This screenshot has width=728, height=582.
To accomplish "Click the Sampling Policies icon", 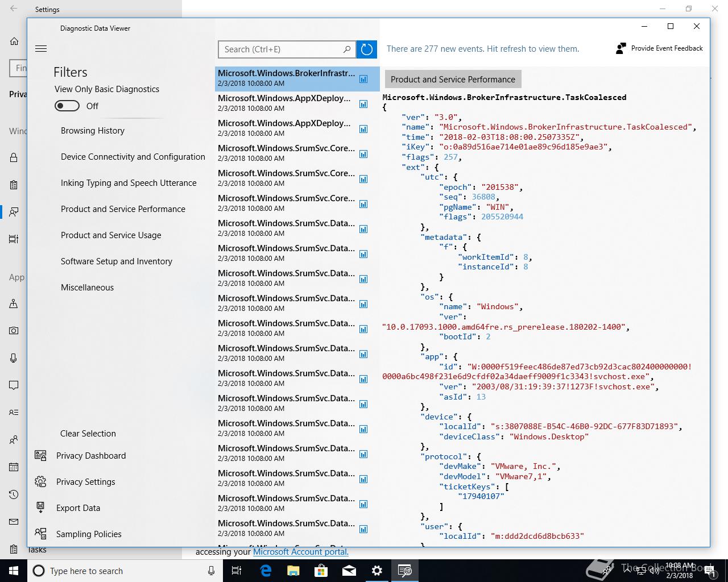I will click(x=40, y=534).
